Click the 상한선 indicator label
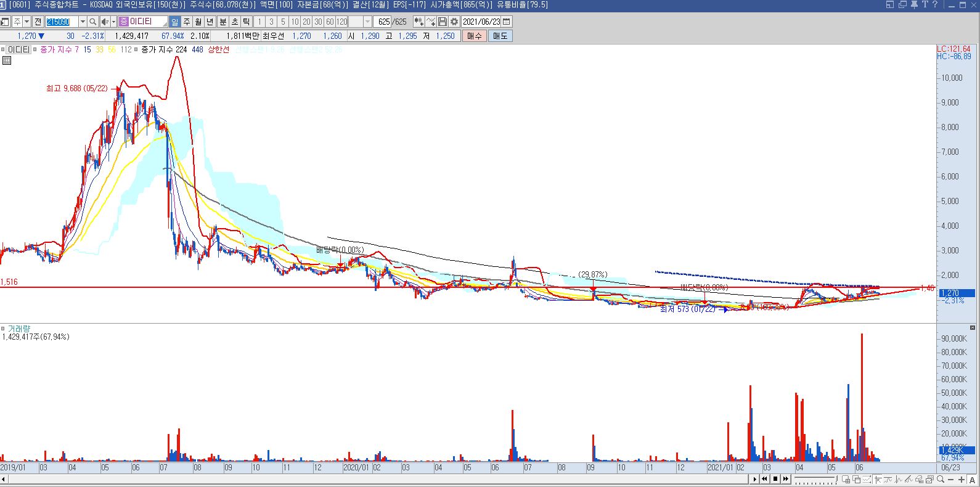The image size is (980, 487). point(219,50)
